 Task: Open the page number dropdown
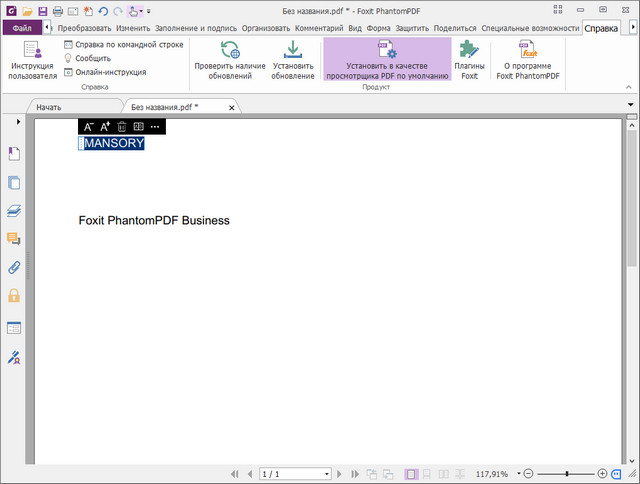coord(326,473)
